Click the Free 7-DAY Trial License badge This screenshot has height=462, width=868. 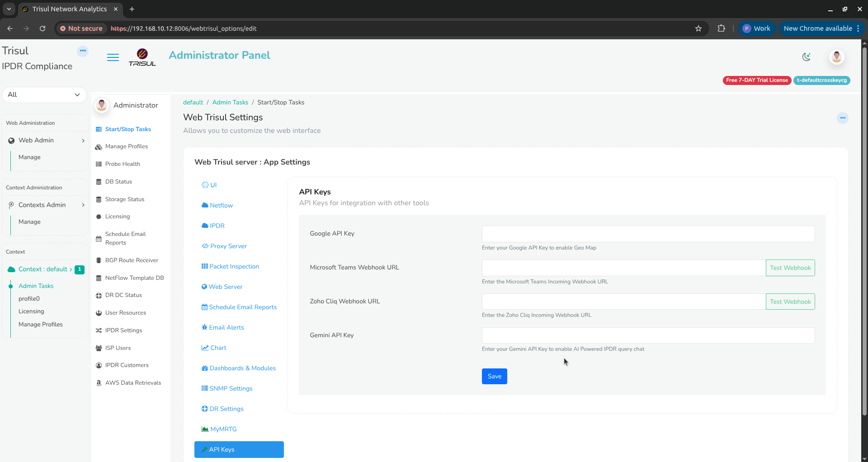click(757, 80)
